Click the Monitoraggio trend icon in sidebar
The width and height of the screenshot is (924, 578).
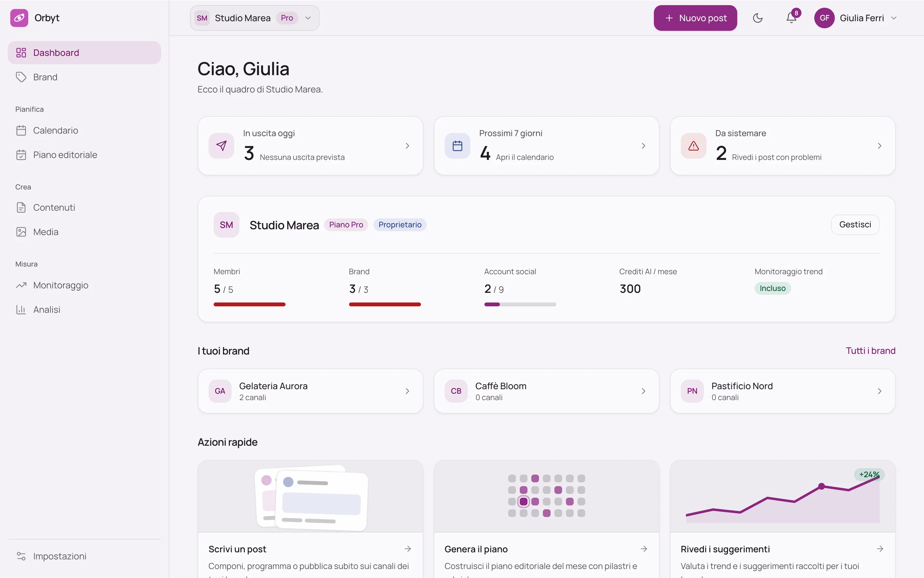click(21, 285)
